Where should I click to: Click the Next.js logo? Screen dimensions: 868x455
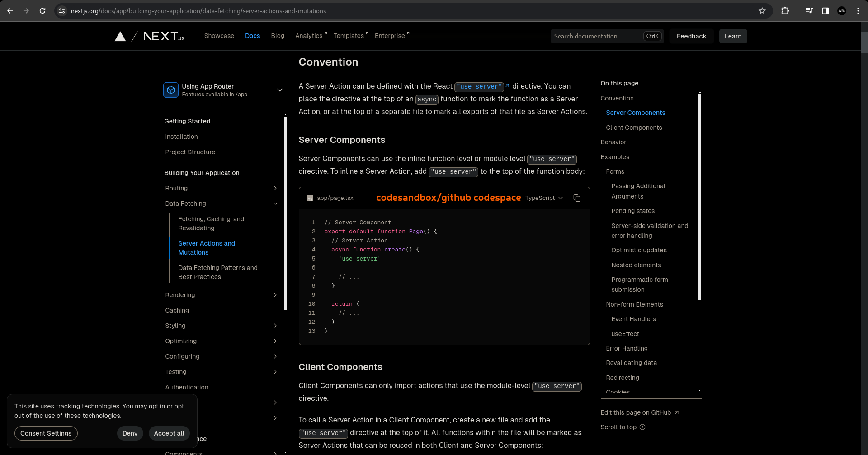(x=164, y=36)
